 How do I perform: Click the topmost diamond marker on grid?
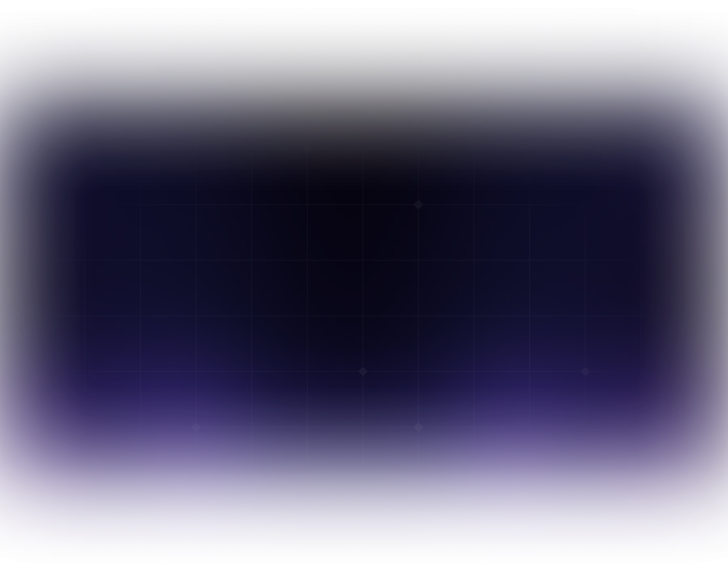tap(307, 149)
